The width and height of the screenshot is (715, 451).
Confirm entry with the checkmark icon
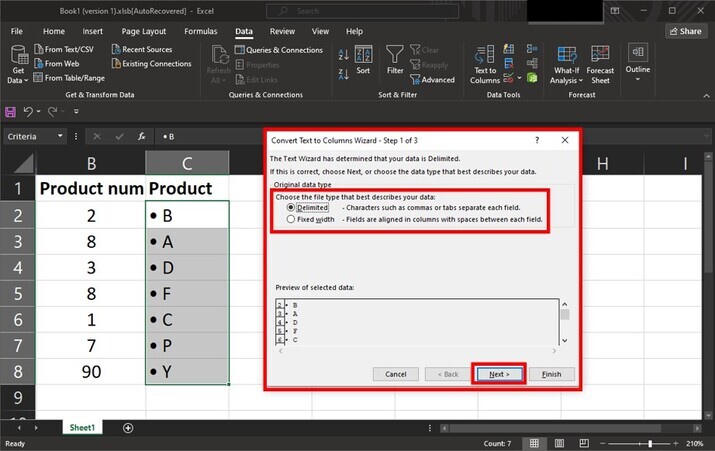point(119,136)
